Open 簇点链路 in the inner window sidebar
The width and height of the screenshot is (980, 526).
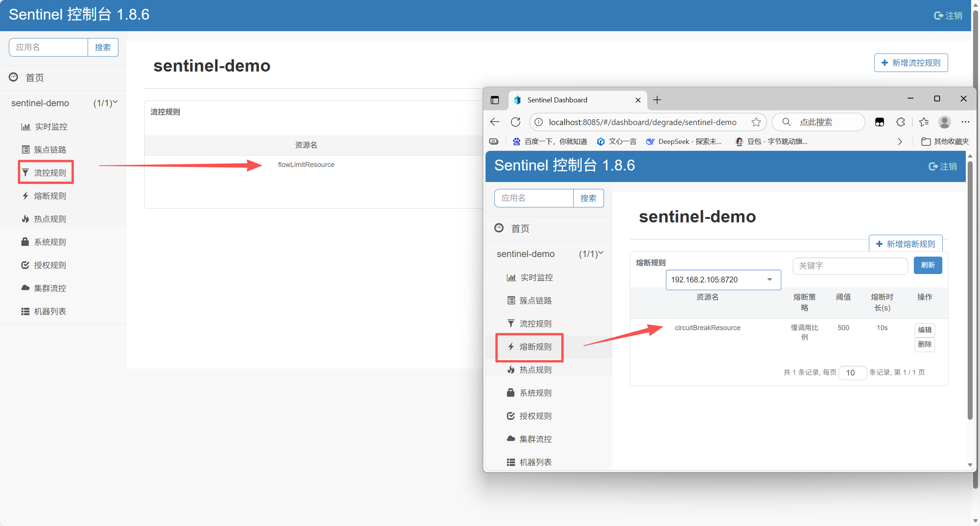(535, 301)
